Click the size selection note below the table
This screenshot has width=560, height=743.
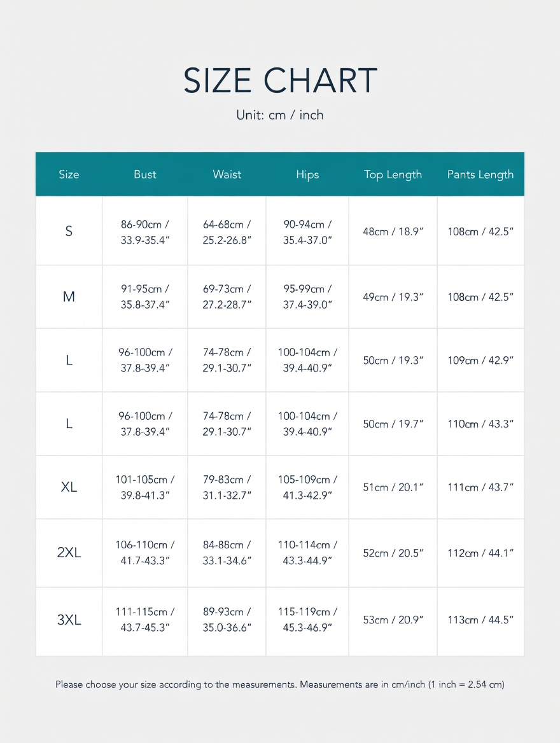(x=280, y=684)
